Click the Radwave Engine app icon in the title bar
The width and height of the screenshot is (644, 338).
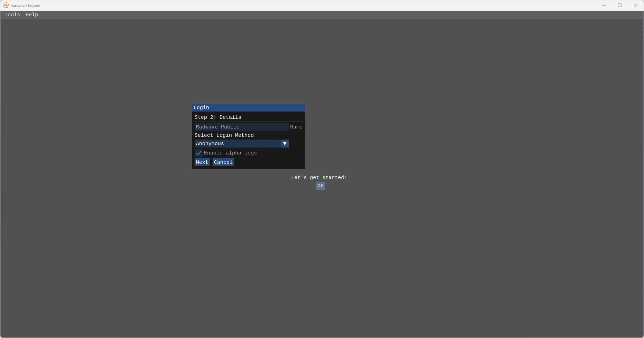pos(6,5)
